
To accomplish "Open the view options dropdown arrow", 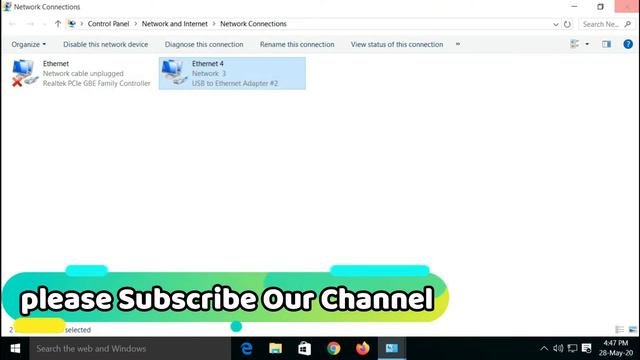I will pyautogui.click(x=587, y=44).
